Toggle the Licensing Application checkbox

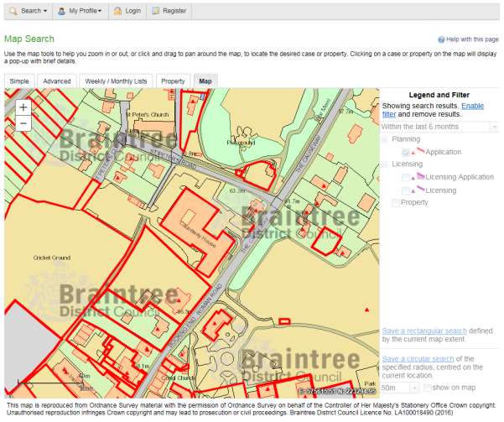tap(406, 177)
